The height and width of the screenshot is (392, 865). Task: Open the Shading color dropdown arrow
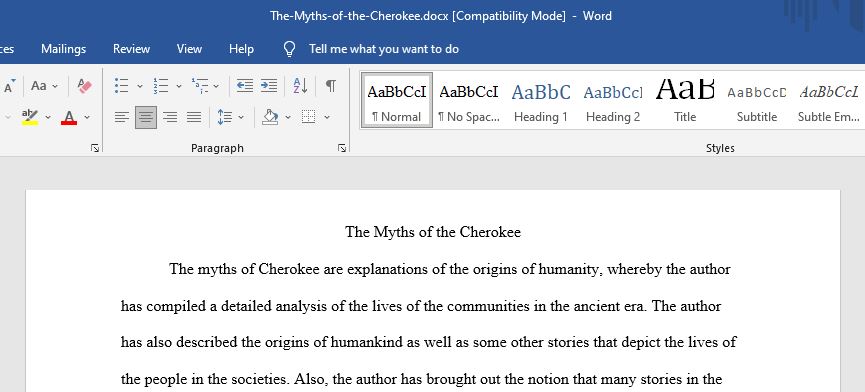[287, 117]
